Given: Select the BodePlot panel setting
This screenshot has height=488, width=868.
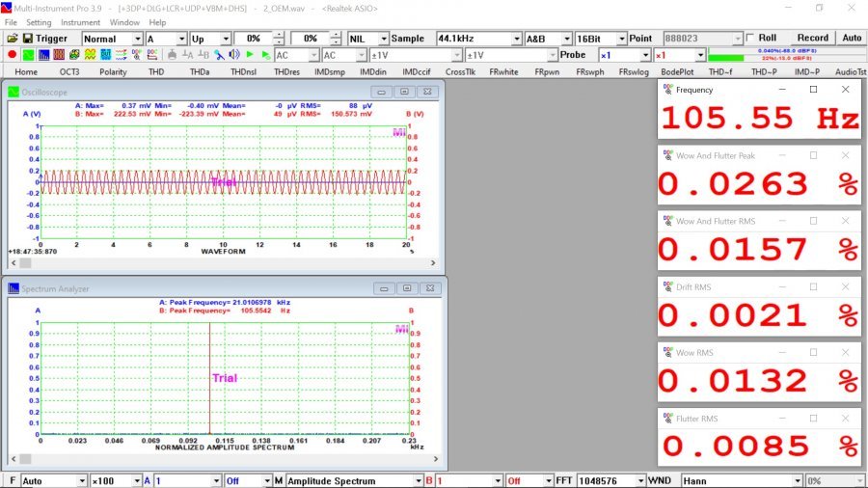Looking at the screenshot, I should (677, 72).
